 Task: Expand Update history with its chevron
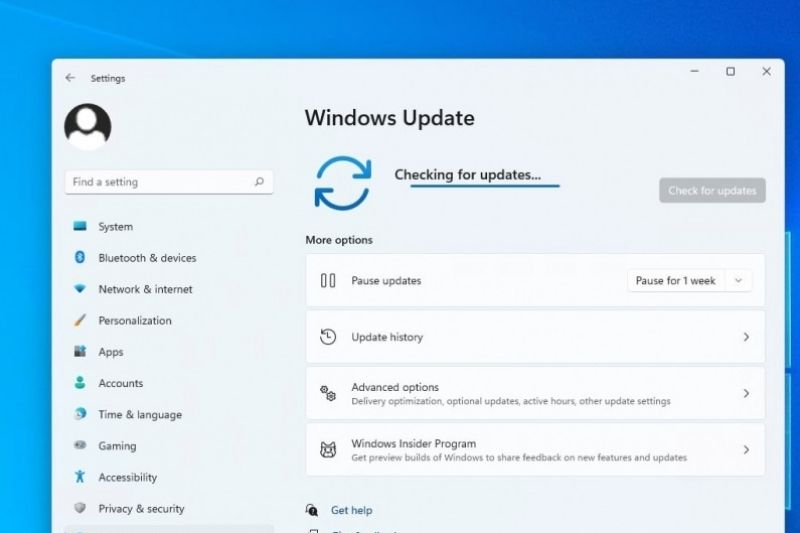pos(745,338)
